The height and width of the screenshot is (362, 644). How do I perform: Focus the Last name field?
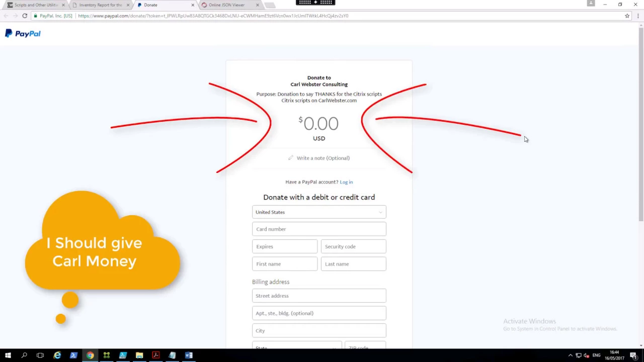click(354, 264)
